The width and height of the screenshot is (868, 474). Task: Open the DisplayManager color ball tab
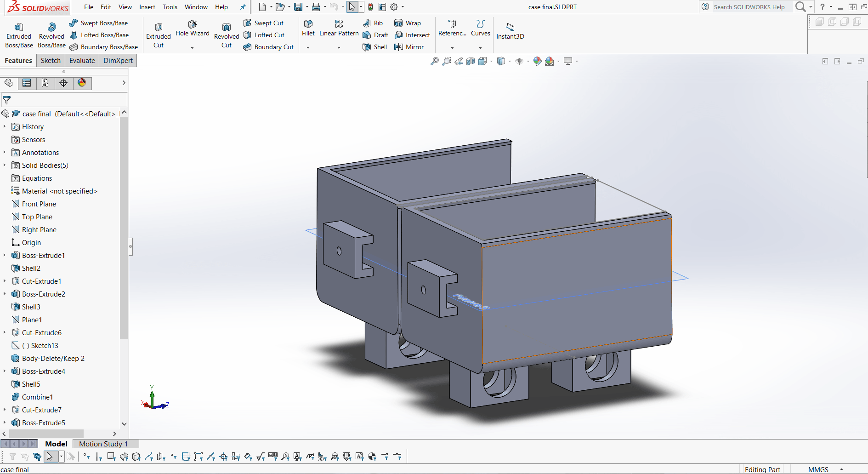tap(82, 83)
